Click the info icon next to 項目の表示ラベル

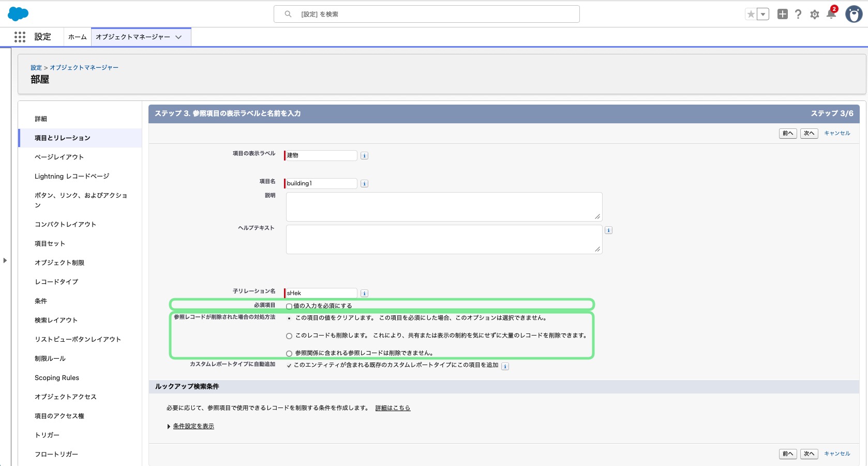pyautogui.click(x=364, y=155)
